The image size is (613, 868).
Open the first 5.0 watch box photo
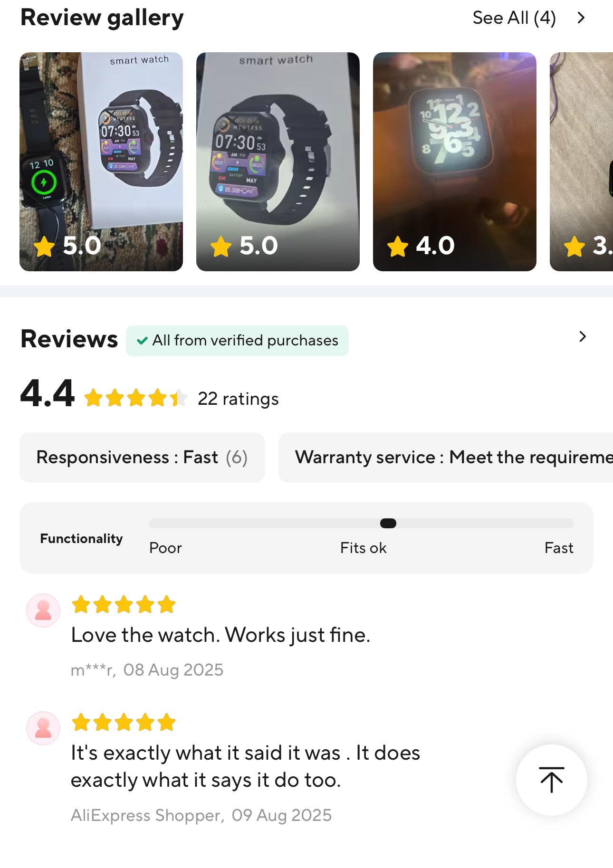click(x=101, y=162)
